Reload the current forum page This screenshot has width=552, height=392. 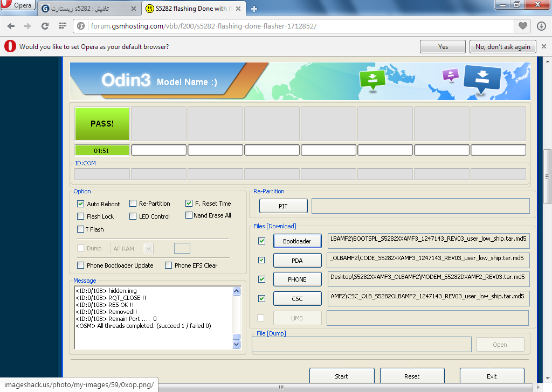(x=45, y=26)
